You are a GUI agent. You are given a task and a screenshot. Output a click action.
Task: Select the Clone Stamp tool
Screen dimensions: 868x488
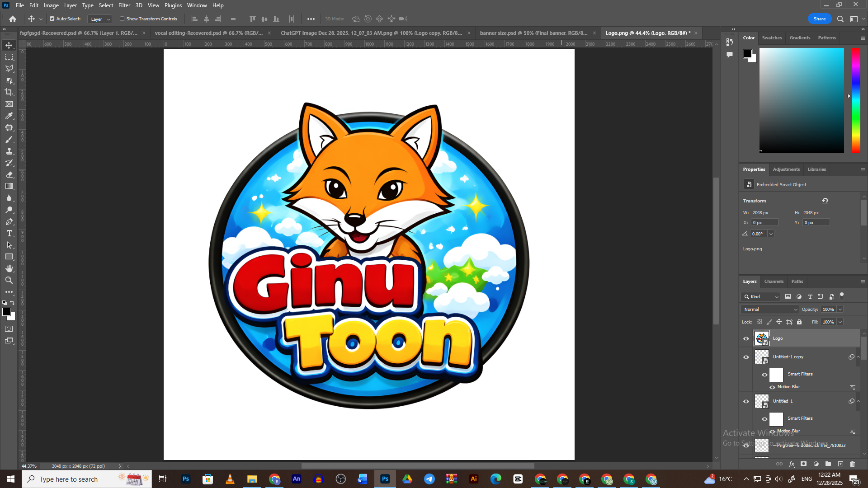[9, 151]
